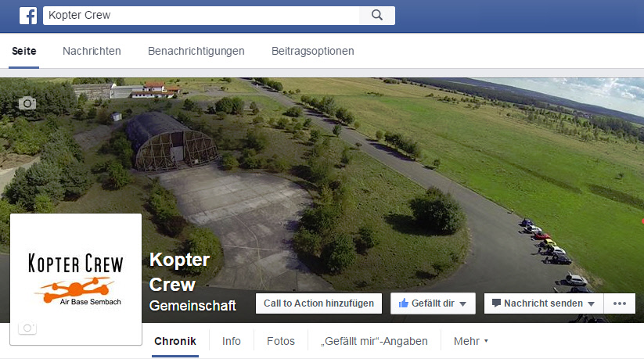The width and height of the screenshot is (644, 359).
Task: Click the Nachricht senden button
Action: [x=543, y=303]
